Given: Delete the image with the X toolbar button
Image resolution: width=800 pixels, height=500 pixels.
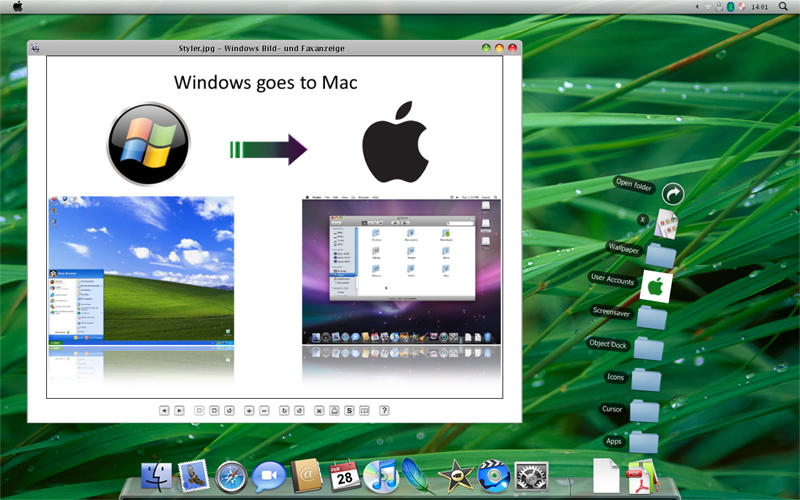Looking at the screenshot, I should (x=319, y=410).
